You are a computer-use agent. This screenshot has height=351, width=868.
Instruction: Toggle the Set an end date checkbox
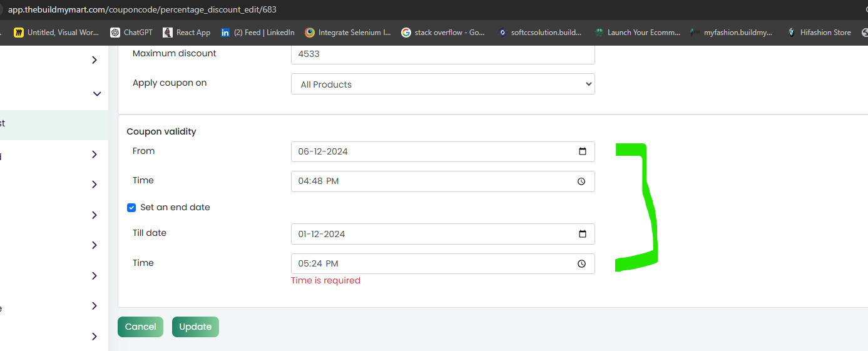pos(131,208)
